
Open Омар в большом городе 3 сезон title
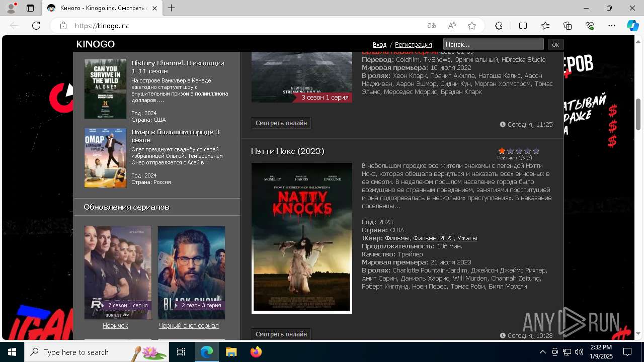(176, 136)
